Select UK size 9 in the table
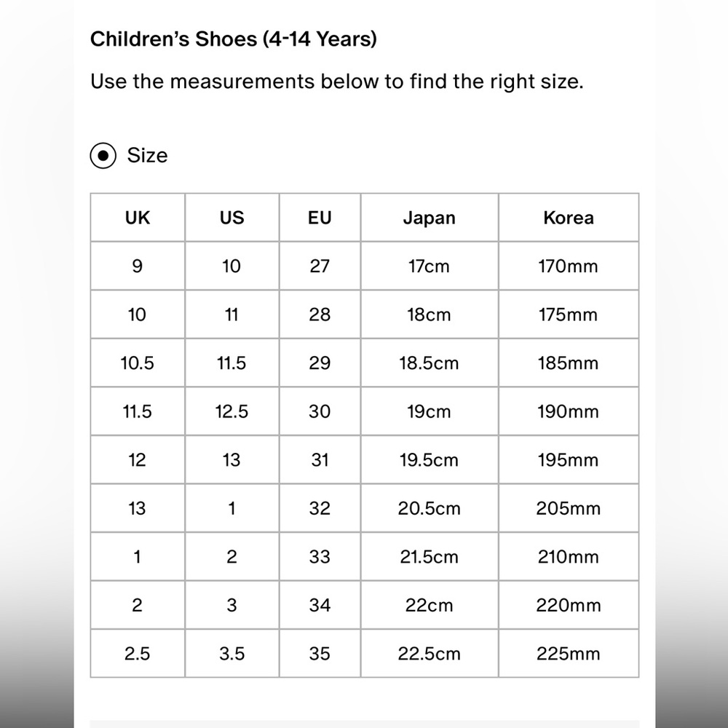The image size is (728, 728). click(x=137, y=266)
